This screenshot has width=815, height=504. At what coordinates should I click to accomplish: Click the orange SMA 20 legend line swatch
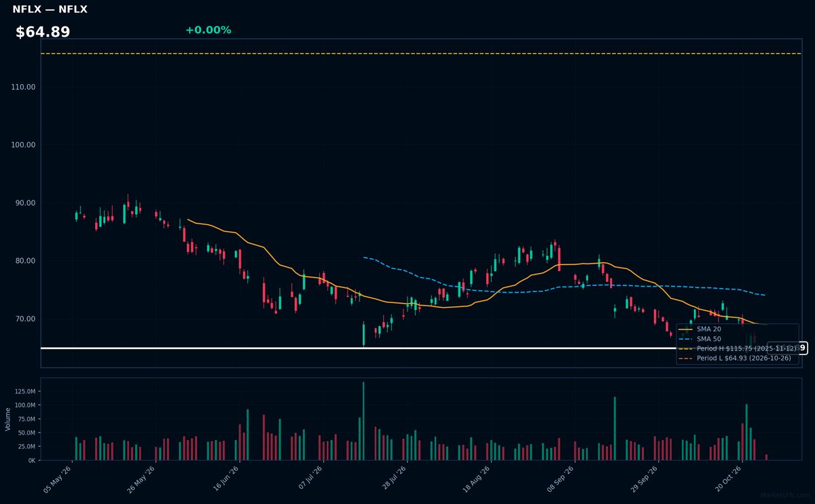point(686,329)
